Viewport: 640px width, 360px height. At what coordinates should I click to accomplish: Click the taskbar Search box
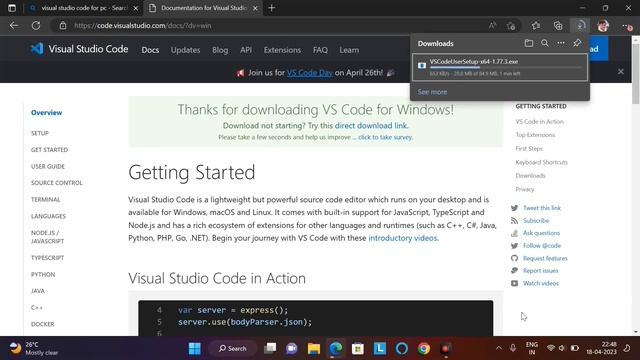pos(233,348)
